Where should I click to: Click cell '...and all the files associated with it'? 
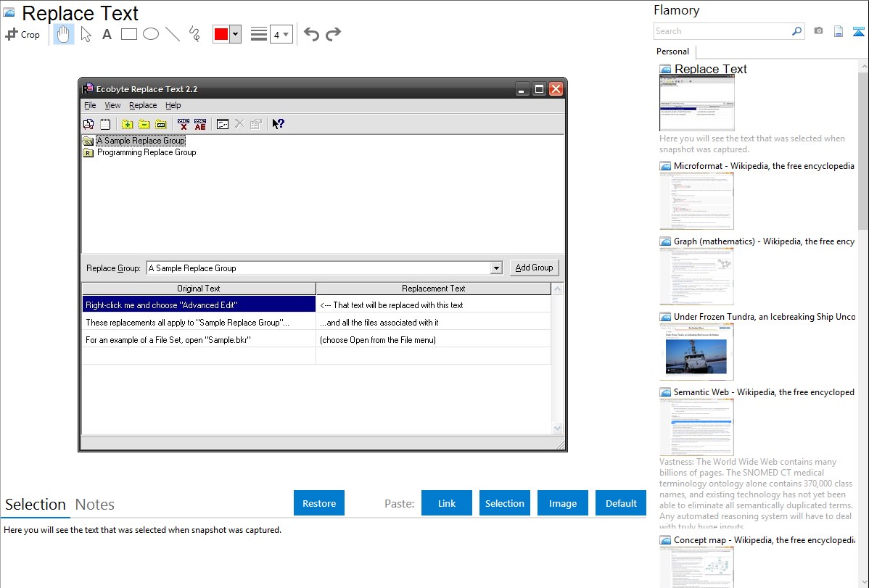coord(433,323)
